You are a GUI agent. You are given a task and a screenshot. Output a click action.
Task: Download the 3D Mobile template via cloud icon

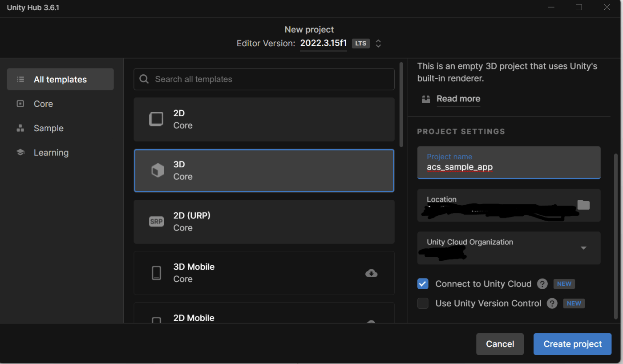371,273
